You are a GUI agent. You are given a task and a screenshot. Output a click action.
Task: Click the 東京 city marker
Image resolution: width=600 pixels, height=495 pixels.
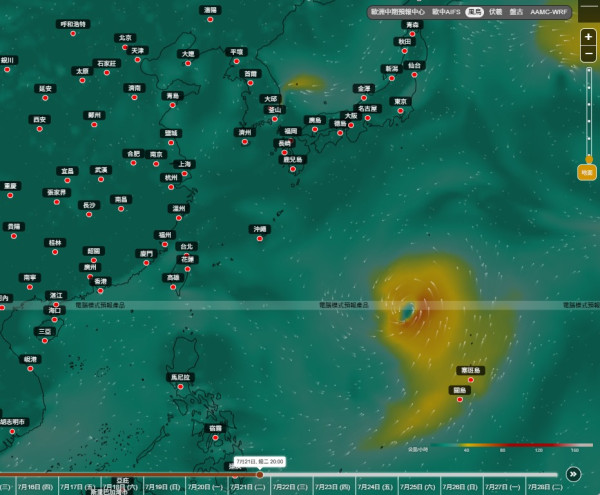(x=400, y=111)
